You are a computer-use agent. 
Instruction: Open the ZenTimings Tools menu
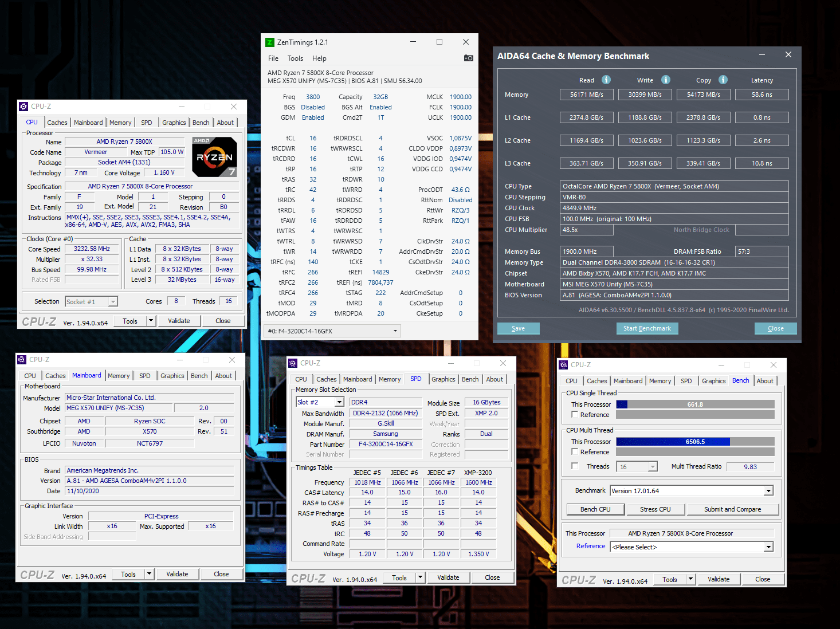pos(295,58)
